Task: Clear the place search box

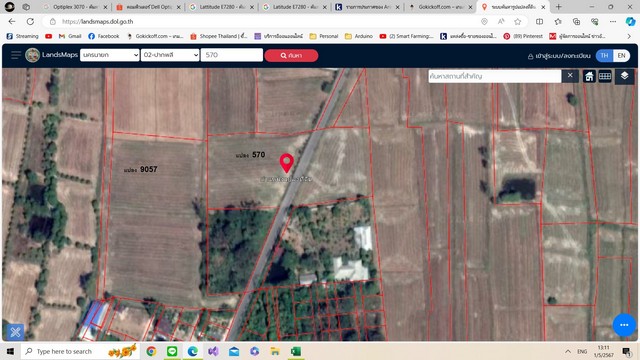Action: point(570,76)
